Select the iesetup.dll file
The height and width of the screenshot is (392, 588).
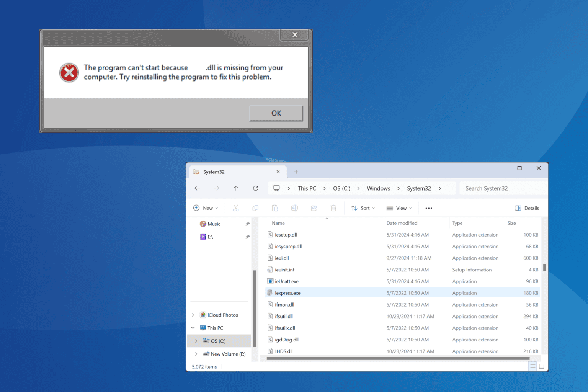[x=403, y=235]
